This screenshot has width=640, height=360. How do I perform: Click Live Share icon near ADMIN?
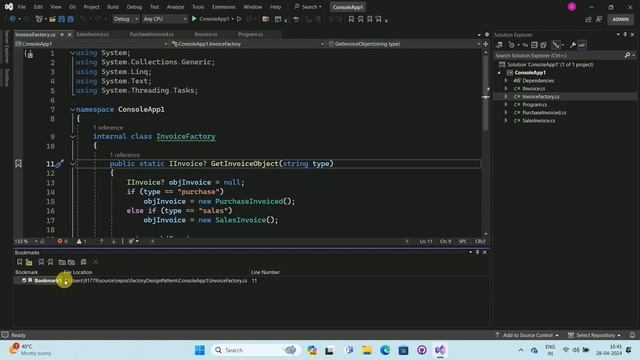[x=588, y=19]
